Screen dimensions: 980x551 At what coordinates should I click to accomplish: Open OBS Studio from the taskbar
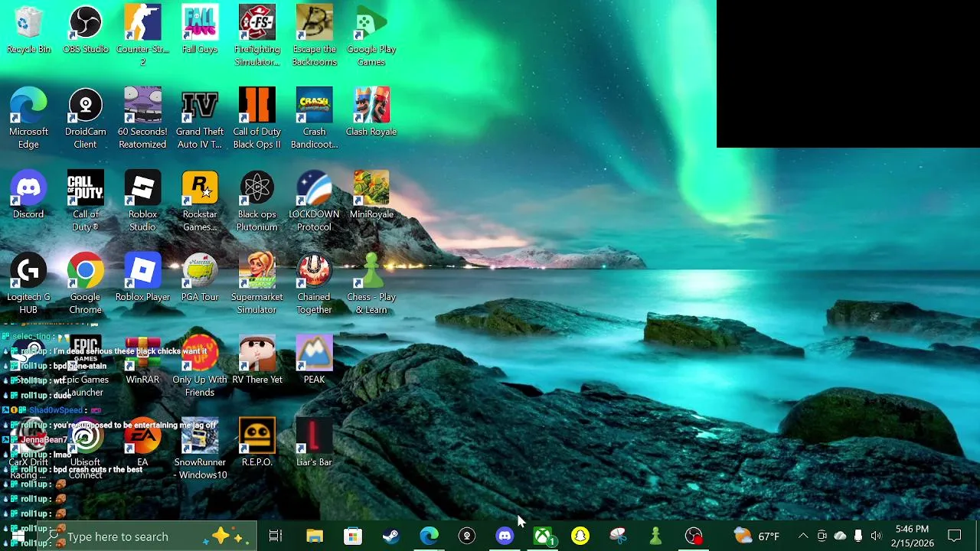[694, 536]
